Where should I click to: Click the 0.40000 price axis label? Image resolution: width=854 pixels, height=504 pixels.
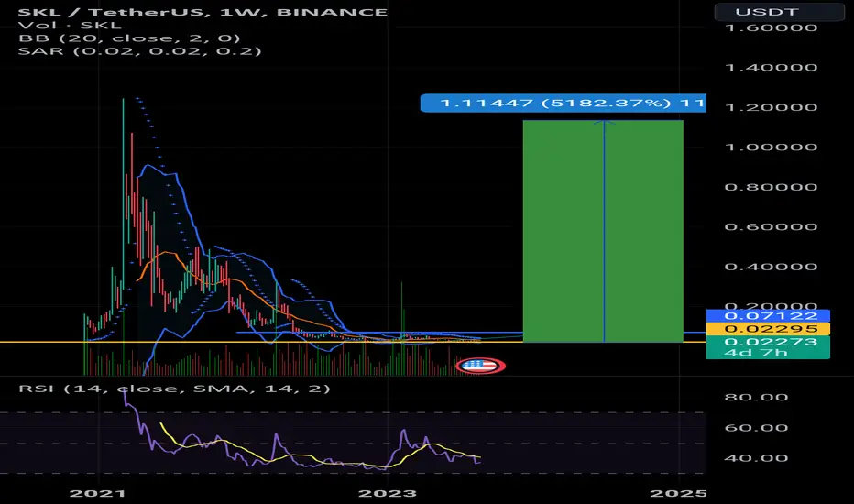(772, 267)
